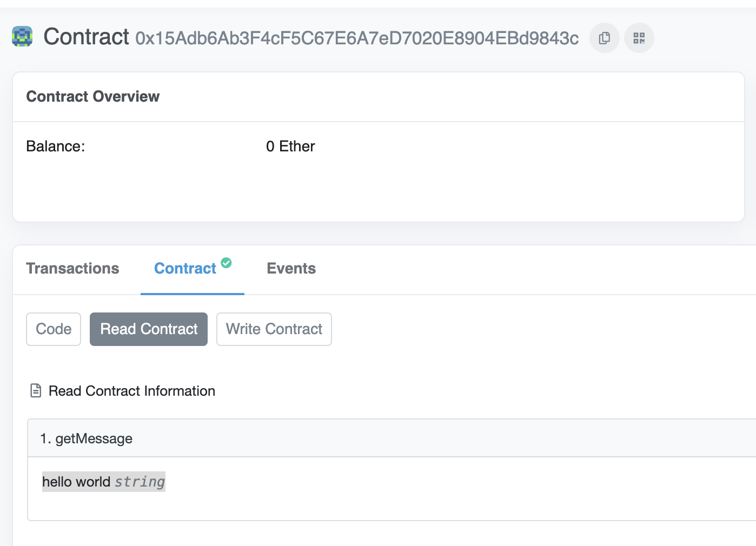
Task: Select the Read Contract button
Action: pyautogui.click(x=149, y=329)
